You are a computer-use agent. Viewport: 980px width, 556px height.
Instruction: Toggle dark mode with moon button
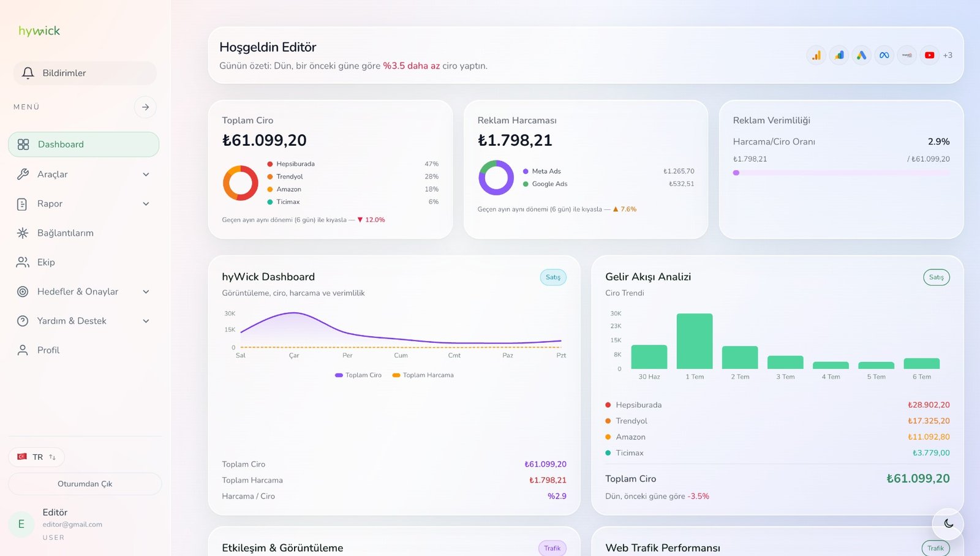tap(948, 524)
